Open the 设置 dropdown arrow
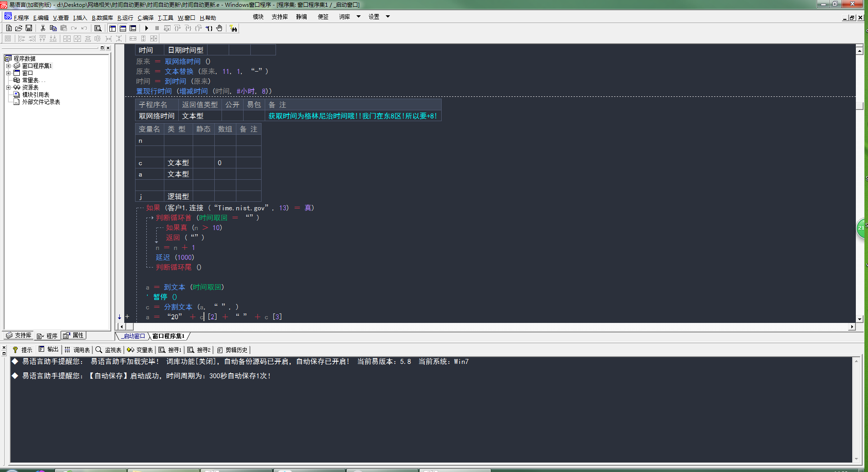 [388, 17]
